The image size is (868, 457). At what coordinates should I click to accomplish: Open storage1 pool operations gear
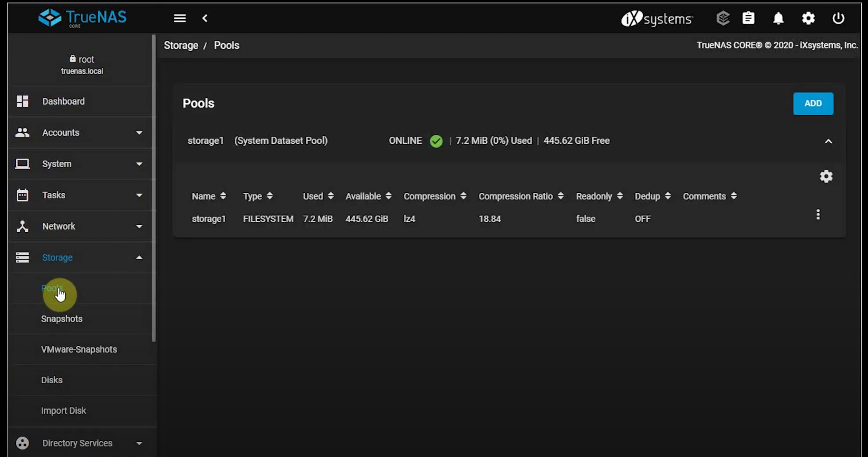[826, 176]
